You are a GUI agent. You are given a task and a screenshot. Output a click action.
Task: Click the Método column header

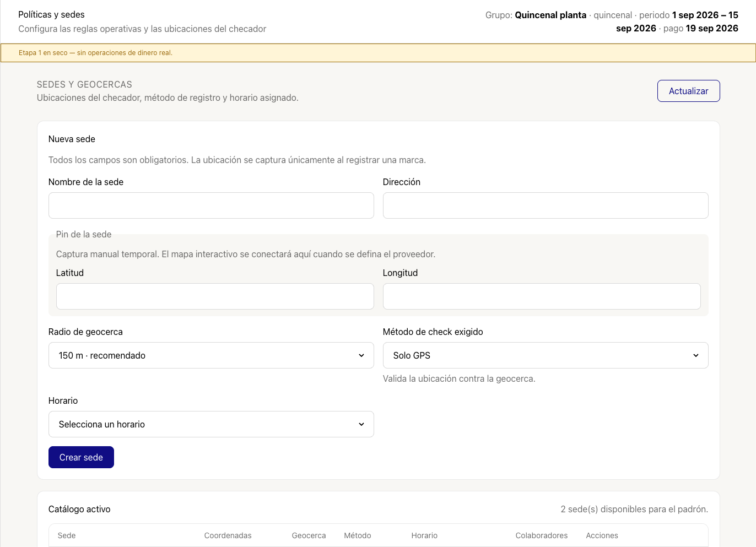358,535
